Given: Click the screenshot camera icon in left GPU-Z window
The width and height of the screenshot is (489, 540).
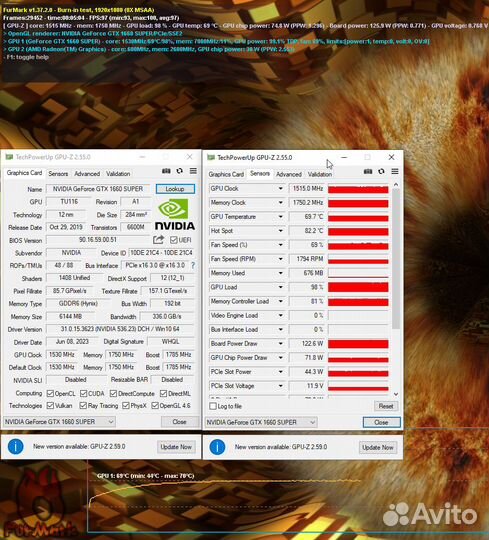Looking at the screenshot, I should click(x=166, y=171).
